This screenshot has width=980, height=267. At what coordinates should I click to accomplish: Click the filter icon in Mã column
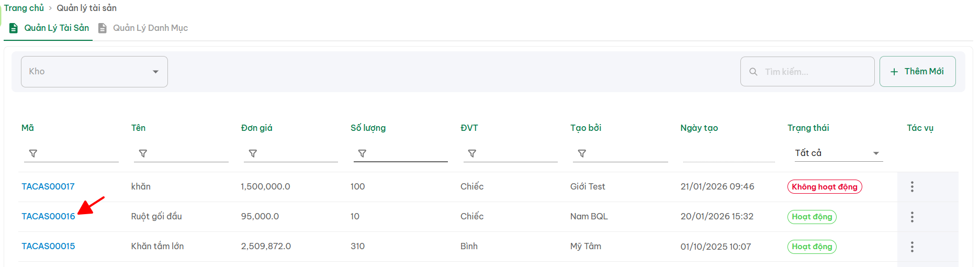[33, 153]
